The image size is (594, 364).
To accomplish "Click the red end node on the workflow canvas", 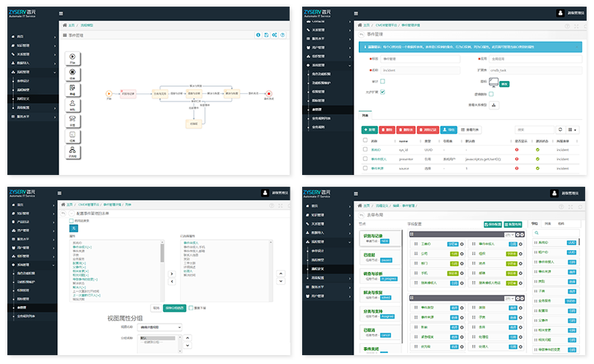I will tap(269, 93).
